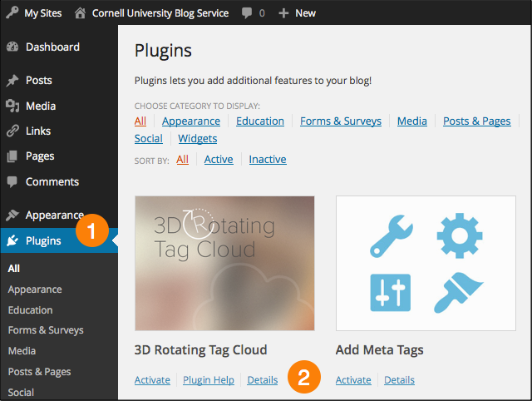The height and width of the screenshot is (401, 532).
Task: Filter by Appearance category link
Action: (191, 121)
